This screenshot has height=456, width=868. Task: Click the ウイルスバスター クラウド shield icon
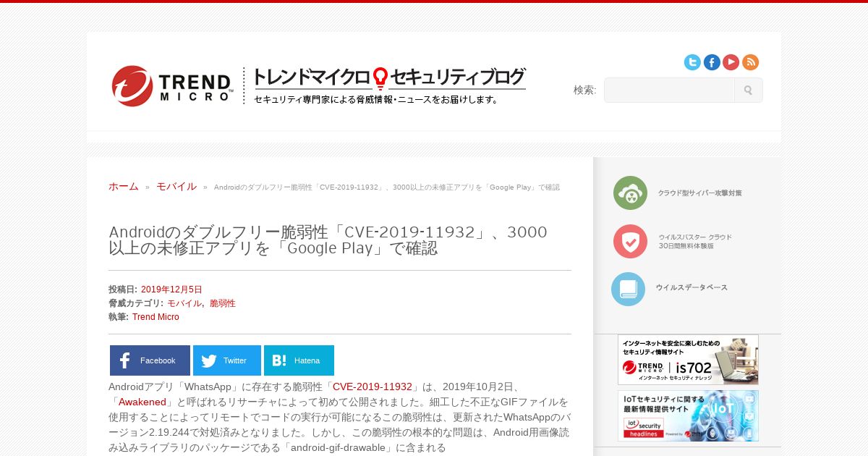pos(630,241)
